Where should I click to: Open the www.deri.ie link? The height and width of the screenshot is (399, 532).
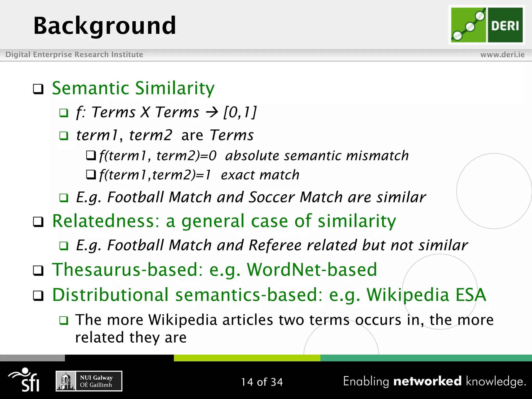pyautogui.click(x=502, y=55)
